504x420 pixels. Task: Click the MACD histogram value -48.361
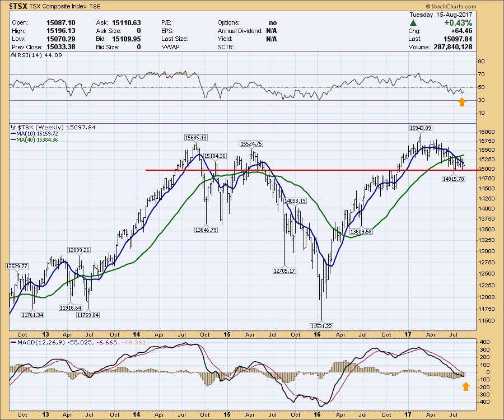tap(133, 343)
